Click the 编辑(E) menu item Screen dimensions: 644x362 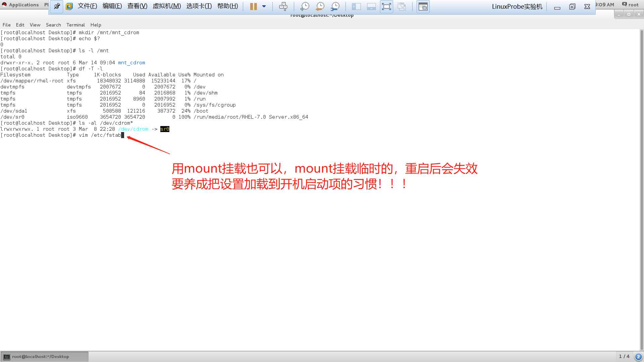(x=112, y=6)
